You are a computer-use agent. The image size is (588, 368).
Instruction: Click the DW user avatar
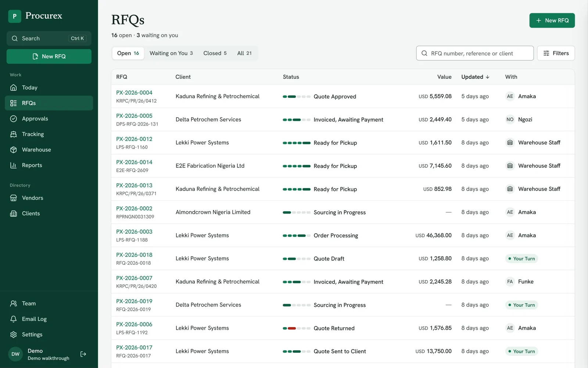click(x=15, y=354)
